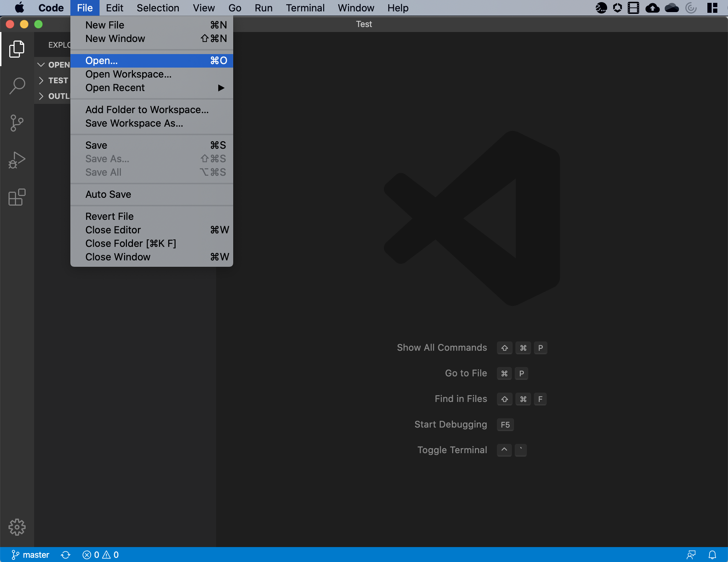Image resolution: width=728 pixels, height=562 pixels.
Task: Toggle the Auto Save menu option
Action: pos(108,195)
